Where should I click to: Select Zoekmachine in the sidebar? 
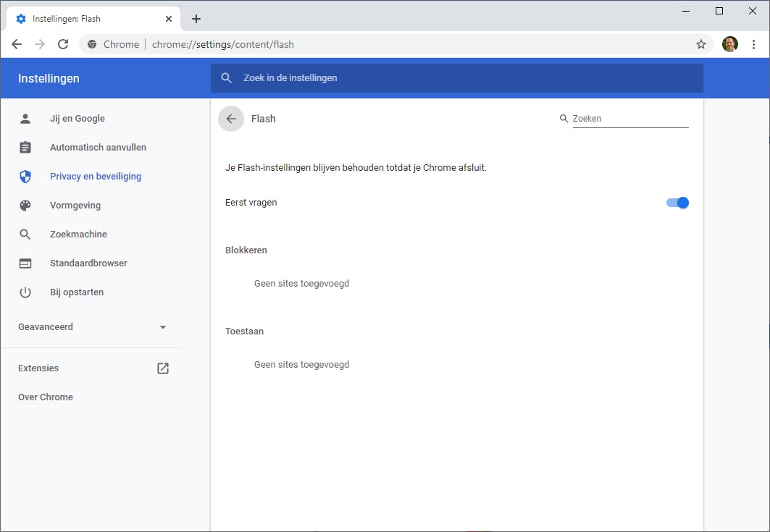click(78, 235)
